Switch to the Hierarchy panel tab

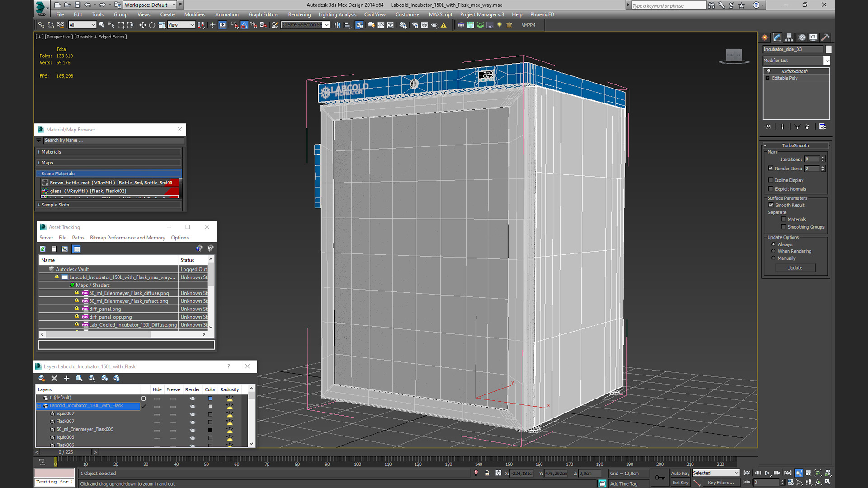coord(789,38)
